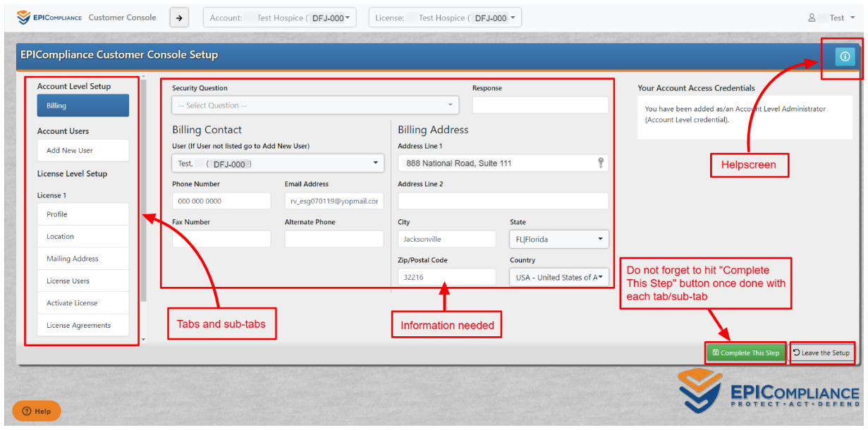
Task: Click the setup sidebar scrollbar
Action: pos(144,190)
